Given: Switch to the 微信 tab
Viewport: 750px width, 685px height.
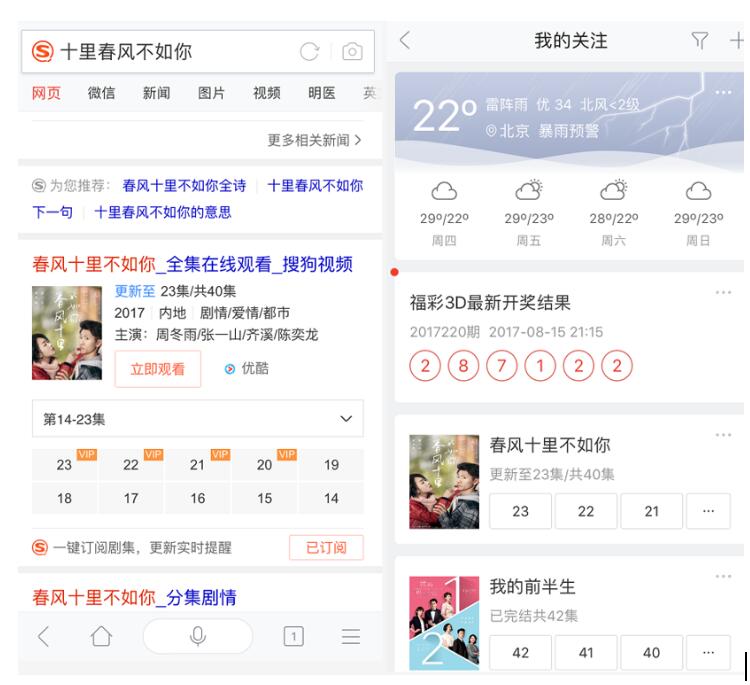Looking at the screenshot, I should [101, 93].
